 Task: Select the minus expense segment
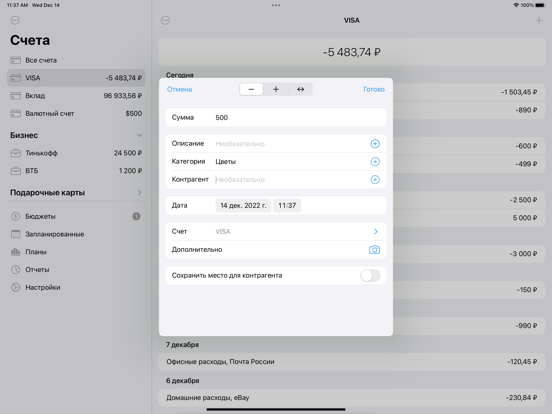pyautogui.click(x=251, y=89)
